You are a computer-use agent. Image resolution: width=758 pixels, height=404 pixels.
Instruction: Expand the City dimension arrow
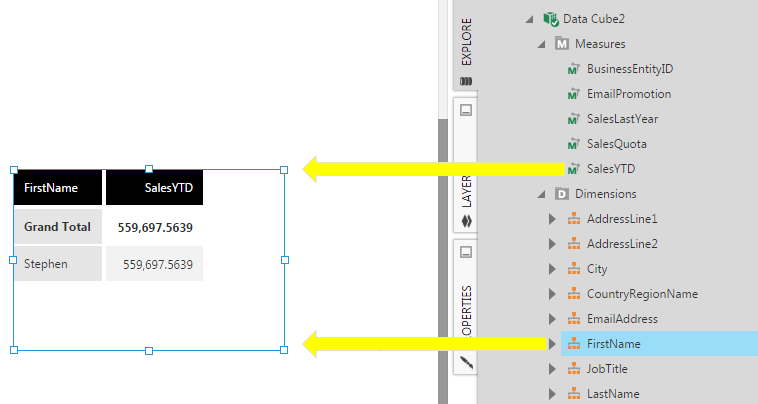pyautogui.click(x=552, y=269)
